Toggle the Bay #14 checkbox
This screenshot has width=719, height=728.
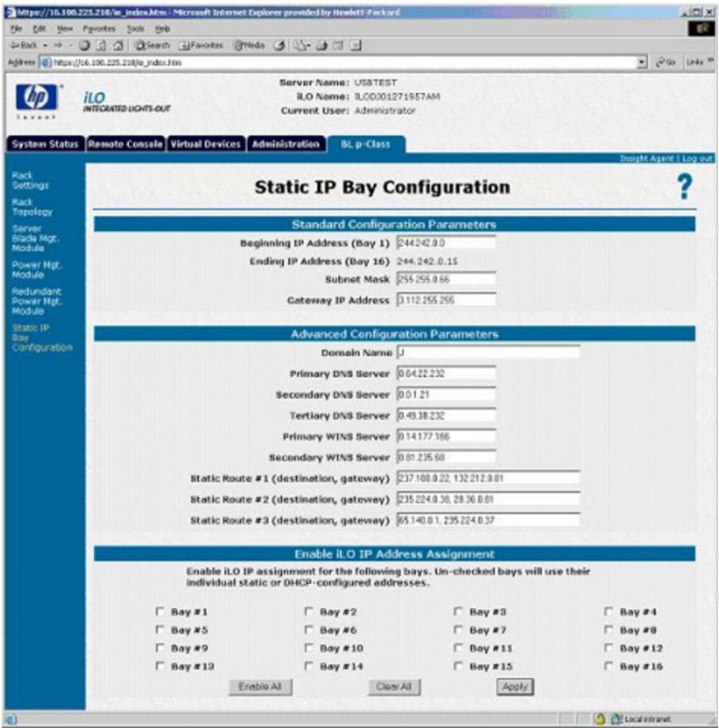click(309, 666)
